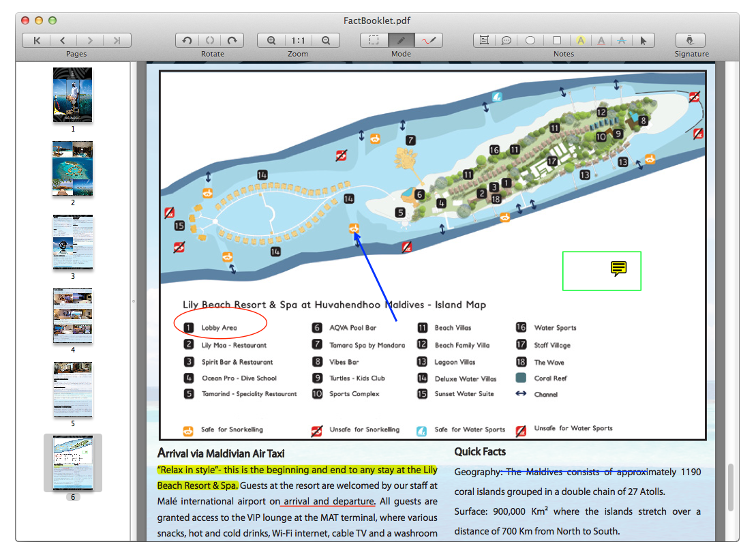756x557 pixels.
Task: Go to the previous page
Action: coord(63,40)
